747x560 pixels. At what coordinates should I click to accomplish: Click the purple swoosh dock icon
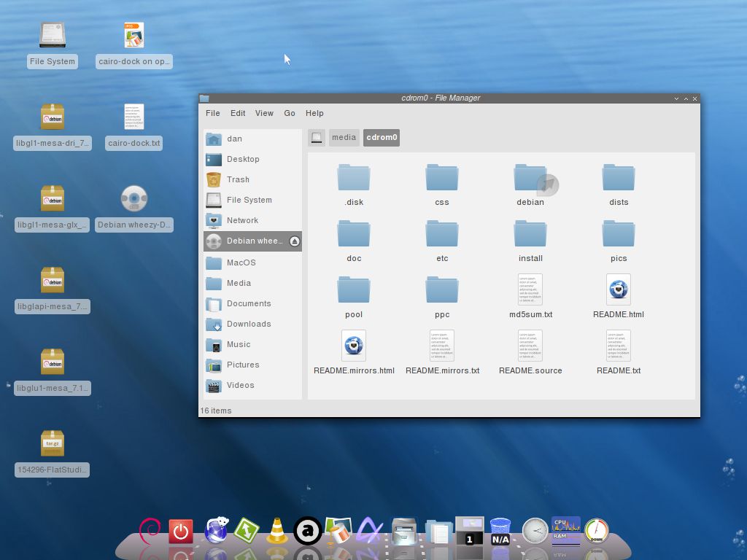369,531
